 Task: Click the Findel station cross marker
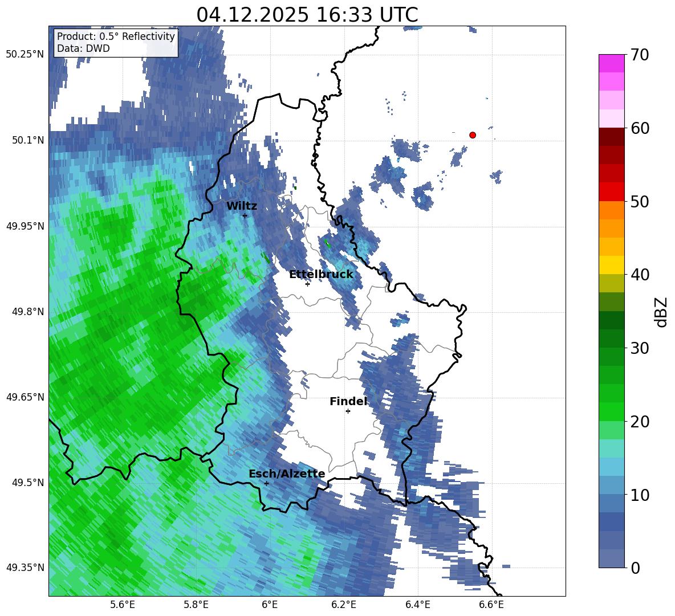tap(348, 411)
